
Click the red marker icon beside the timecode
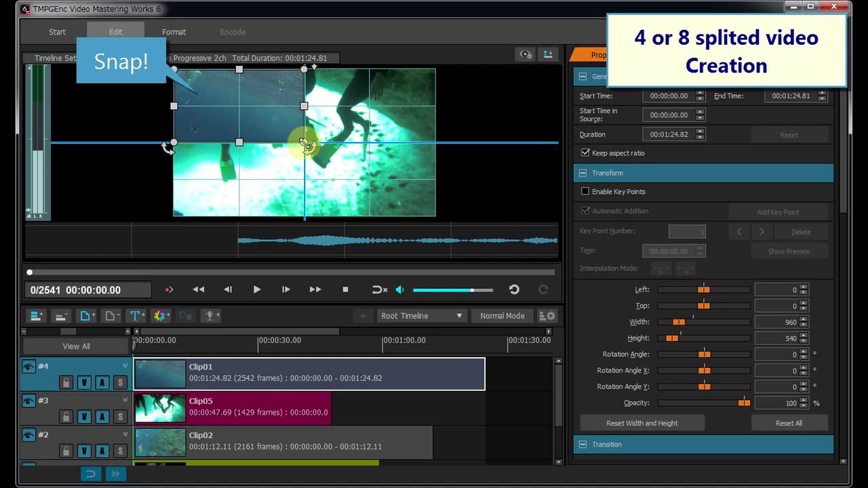[x=169, y=289]
